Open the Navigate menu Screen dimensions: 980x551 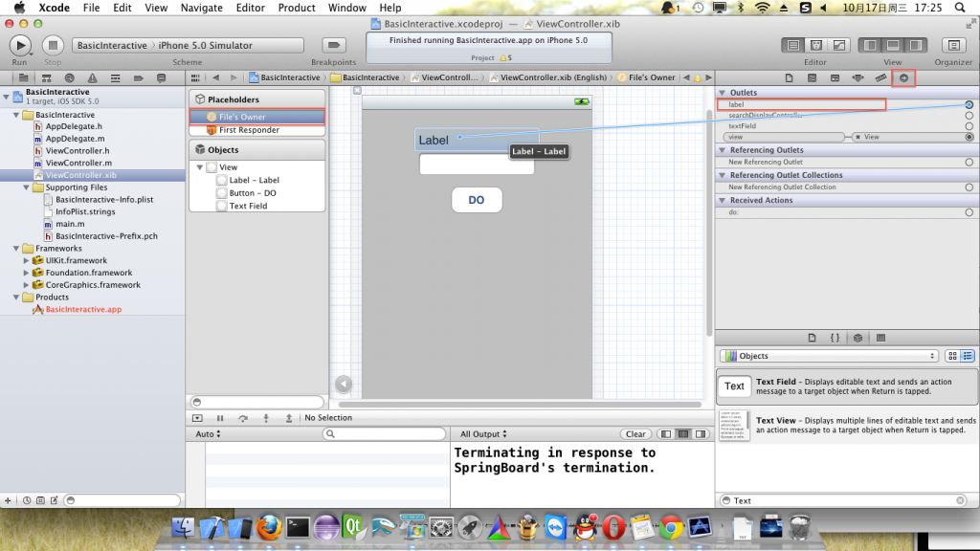coord(201,8)
